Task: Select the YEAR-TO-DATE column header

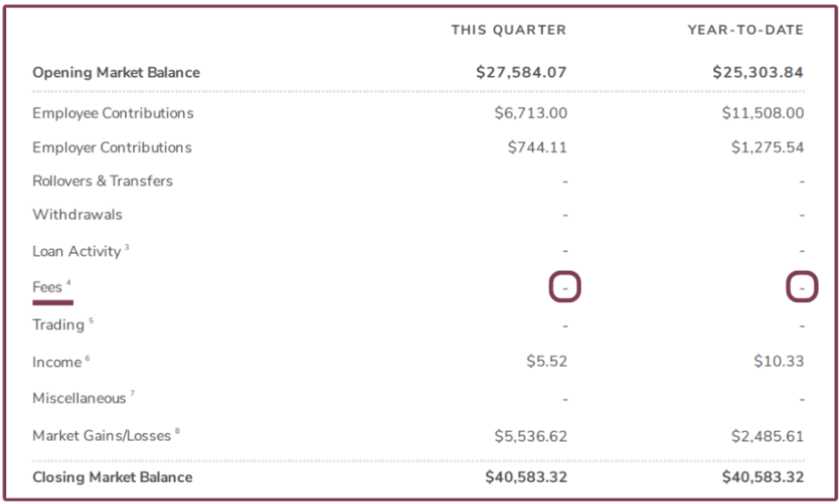Action: [x=745, y=30]
